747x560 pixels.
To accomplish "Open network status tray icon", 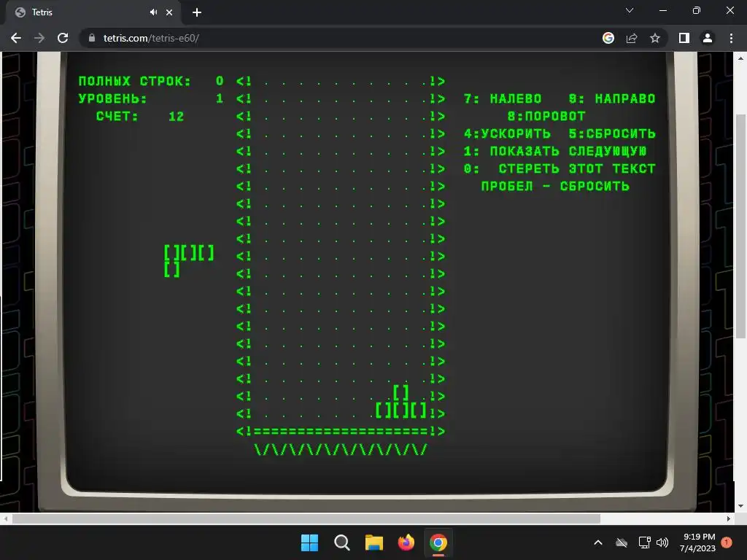I will pos(645,542).
